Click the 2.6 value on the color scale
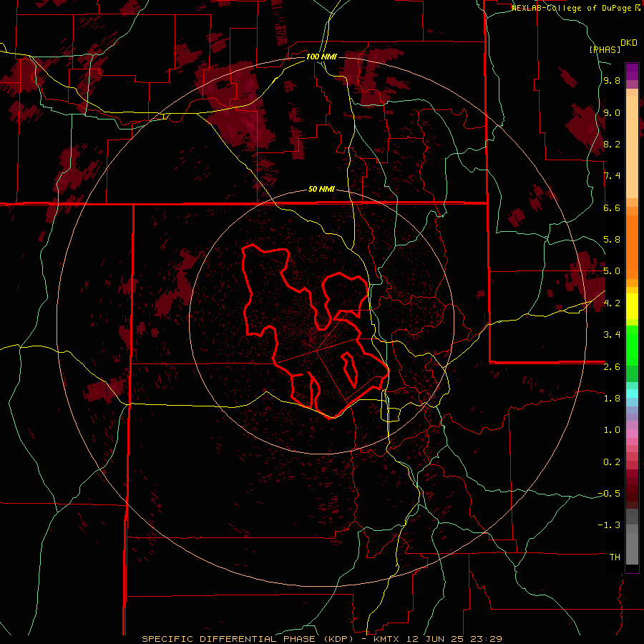644x644 pixels. [612, 367]
